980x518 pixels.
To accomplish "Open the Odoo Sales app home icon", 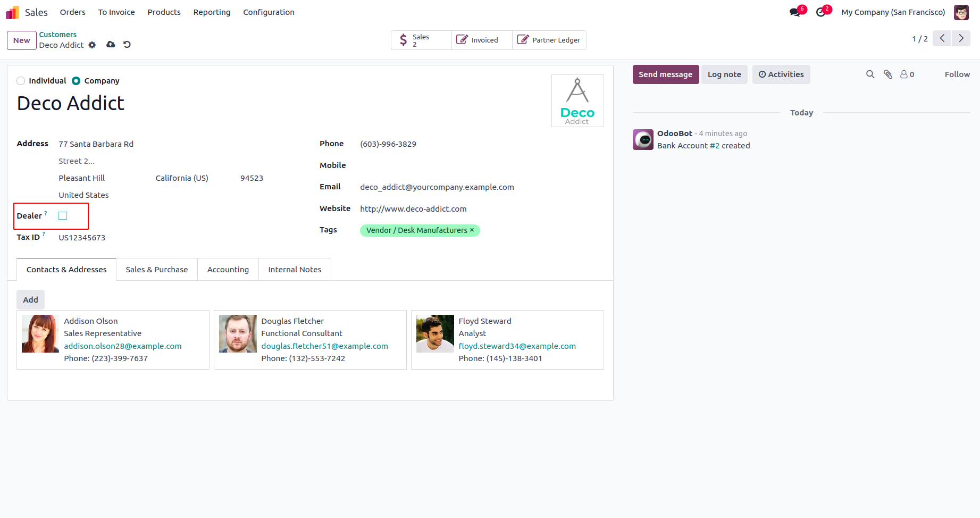I will tap(12, 12).
